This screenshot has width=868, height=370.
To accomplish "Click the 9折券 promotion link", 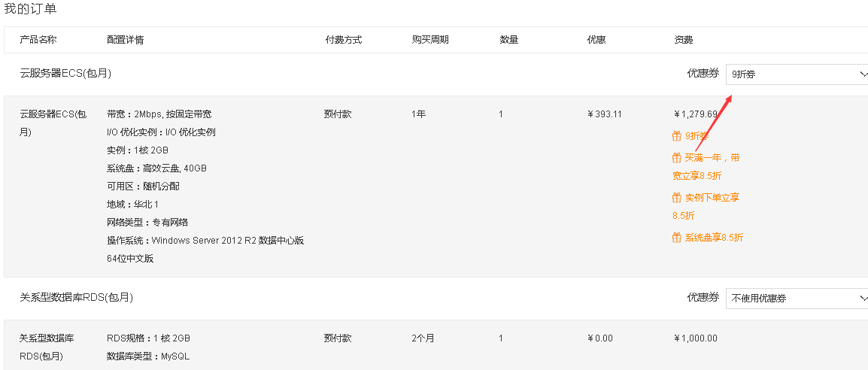I will click(x=697, y=136).
